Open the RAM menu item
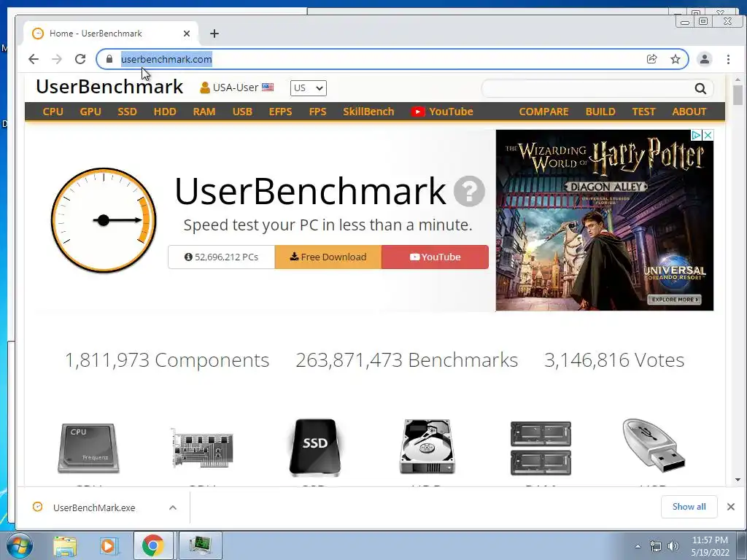 pyautogui.click(x=204, y=112)
